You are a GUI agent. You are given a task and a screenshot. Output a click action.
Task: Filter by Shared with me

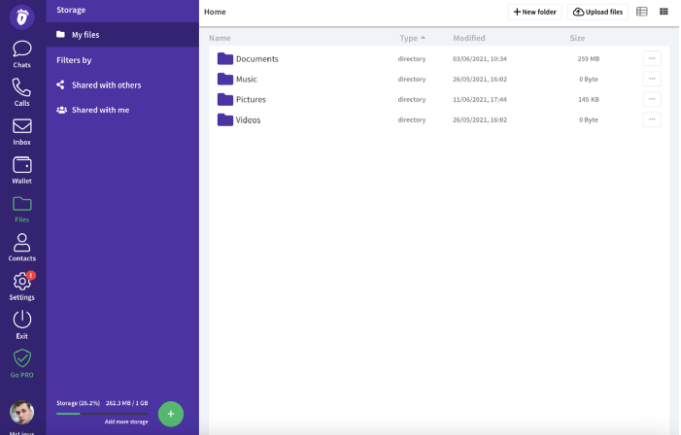[93, 110]
